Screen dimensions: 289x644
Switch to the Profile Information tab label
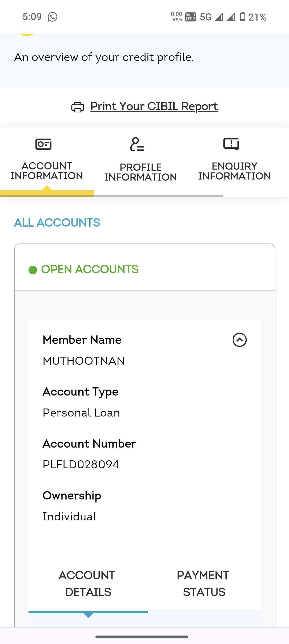(x=141, y=172)
